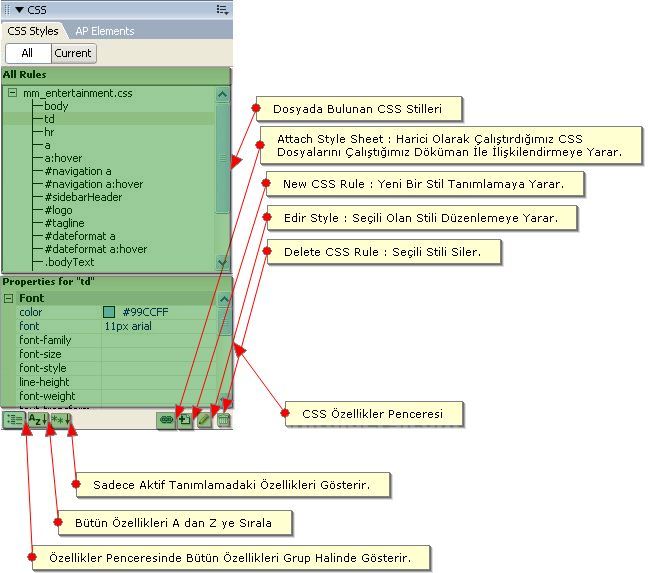Click the #99CCFF color swatch
This screenshot has width=648, height=573.
tap(109, 313)
